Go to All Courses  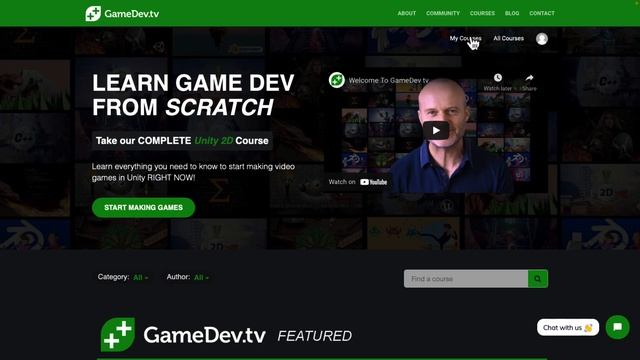click(508, 38)
